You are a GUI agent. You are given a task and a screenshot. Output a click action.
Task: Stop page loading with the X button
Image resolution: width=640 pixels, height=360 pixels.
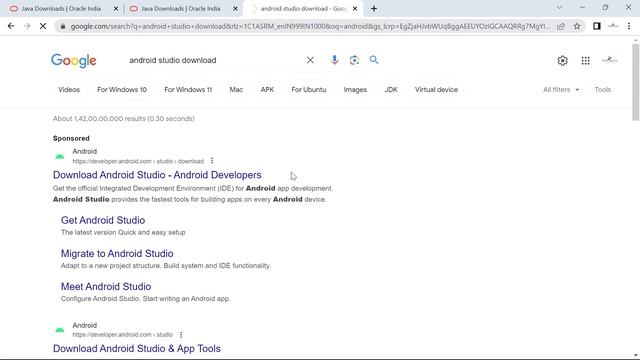point(43,26)
